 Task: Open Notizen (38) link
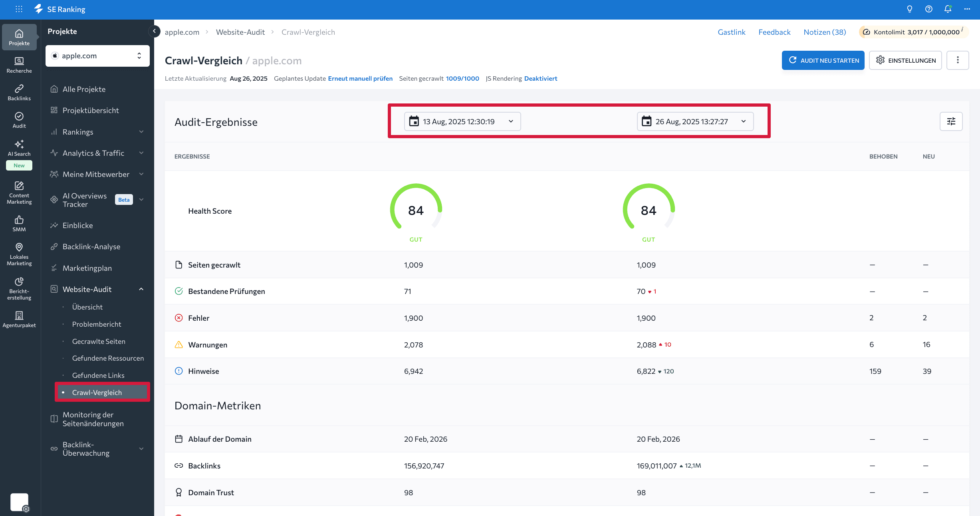pyautogui.click(x=825, y=32)
